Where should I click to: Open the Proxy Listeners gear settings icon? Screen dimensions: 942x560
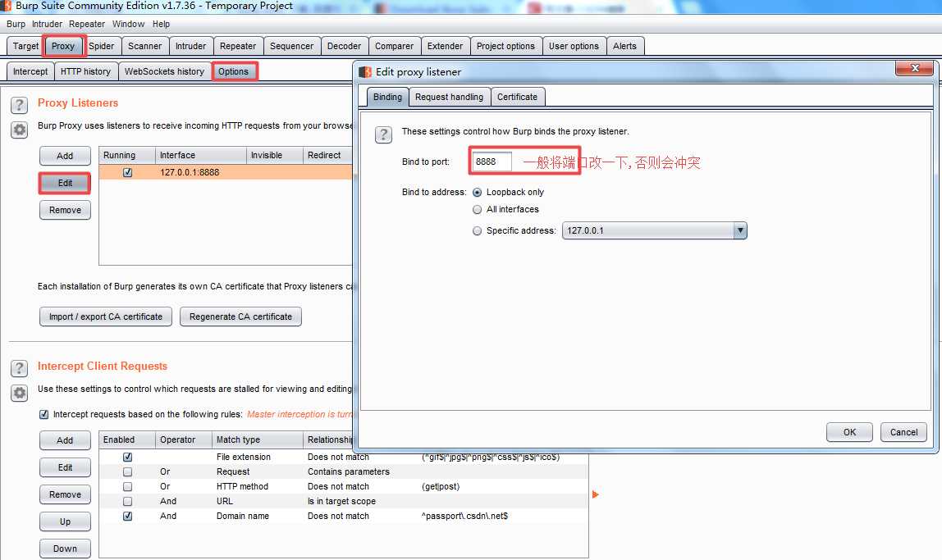pos(19,130)
